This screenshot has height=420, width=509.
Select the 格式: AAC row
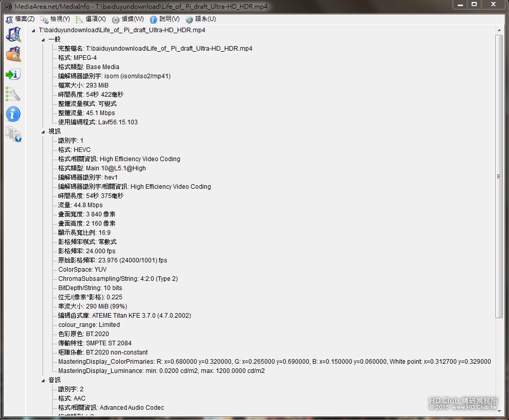tap(72, 399)
